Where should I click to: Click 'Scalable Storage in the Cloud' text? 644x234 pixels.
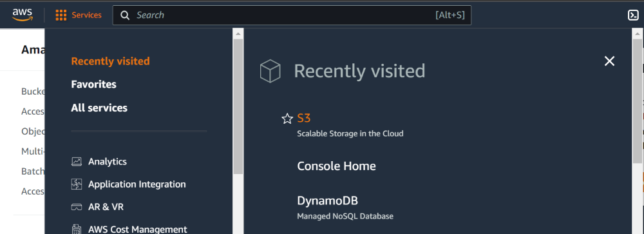click(x=350, y=133)
